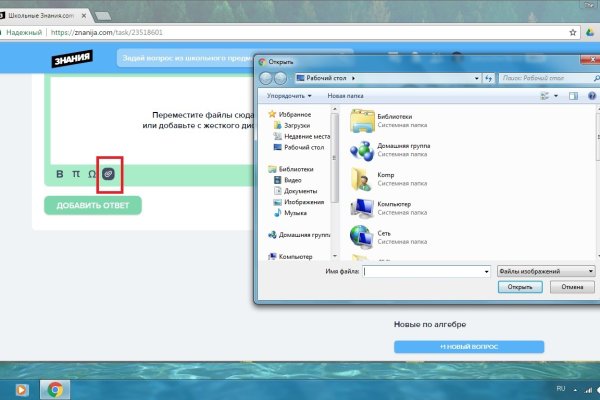Toggle bold formatting in the answer editor
Image resolution: width=600 pixels, height=400 pixels.
pos(60,174)
